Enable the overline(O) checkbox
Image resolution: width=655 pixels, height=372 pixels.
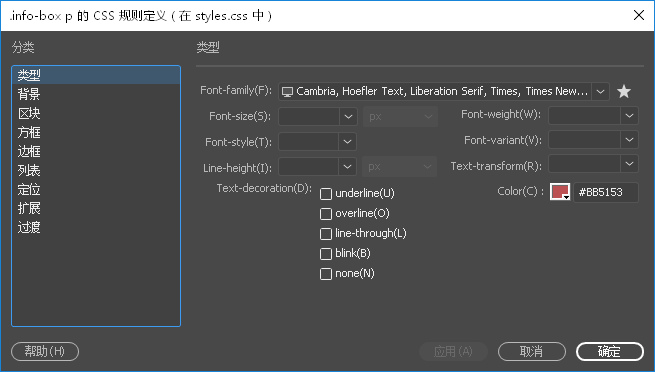[326, 214]
